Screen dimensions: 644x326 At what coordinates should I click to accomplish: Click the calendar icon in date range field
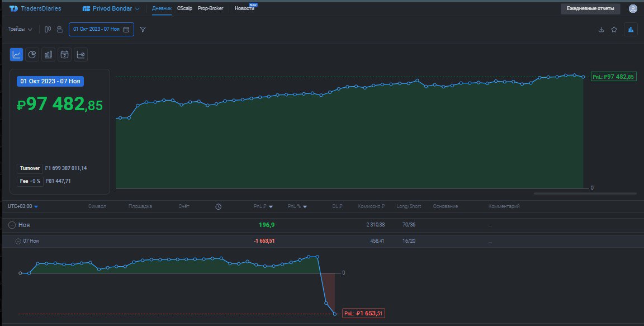(x=126, y=30)
